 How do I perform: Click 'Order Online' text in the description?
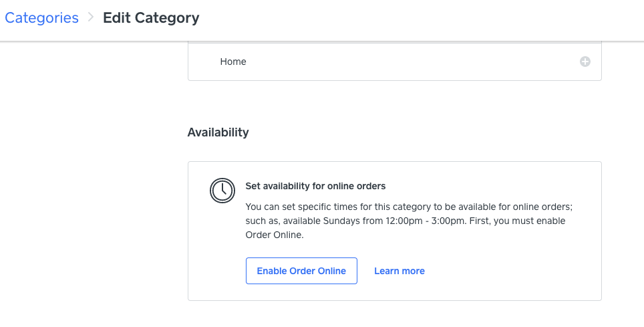tap(275, 235)
